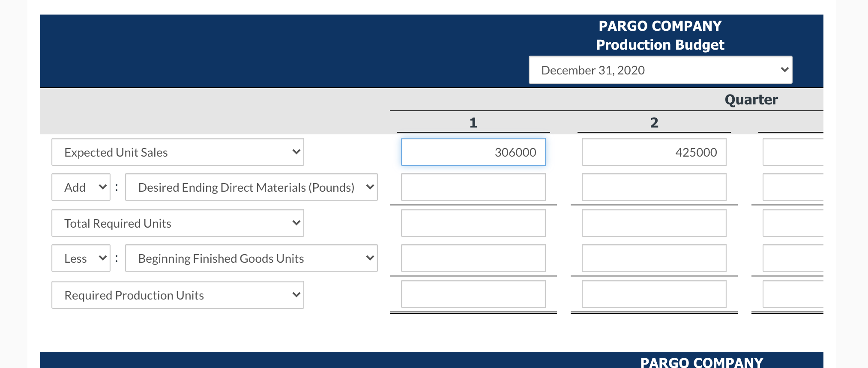
Task: Select the Quarter 1 field showing 306000
Action: [x=473, y=152]
